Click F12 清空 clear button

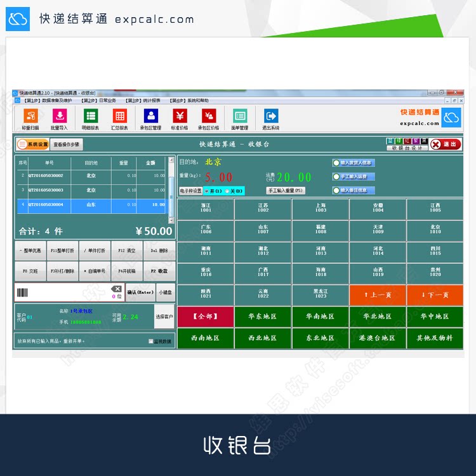pyautogui.click(x=127, y=251)
